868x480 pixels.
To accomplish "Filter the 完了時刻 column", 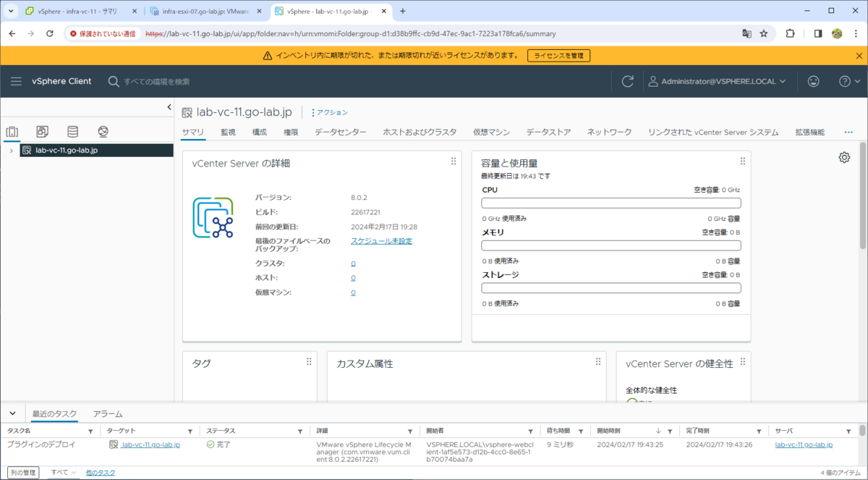I will [759, 431].
